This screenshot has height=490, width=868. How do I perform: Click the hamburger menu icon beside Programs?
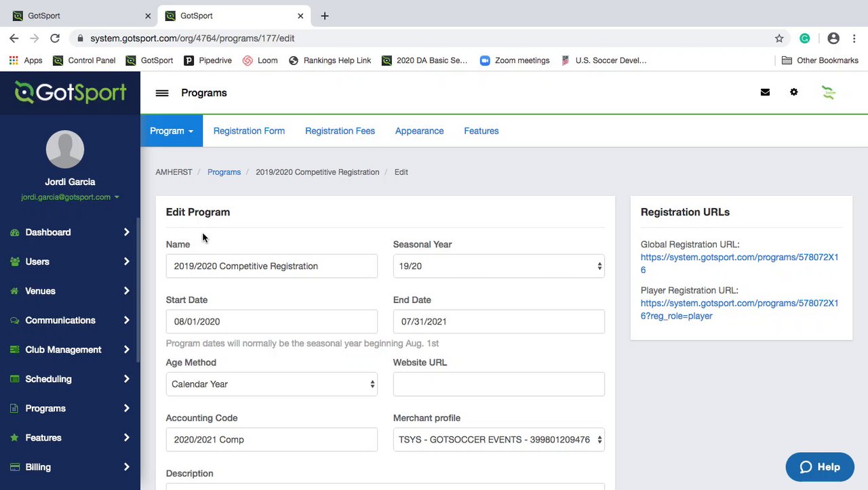pyautogui.click(x=161, y=93)
